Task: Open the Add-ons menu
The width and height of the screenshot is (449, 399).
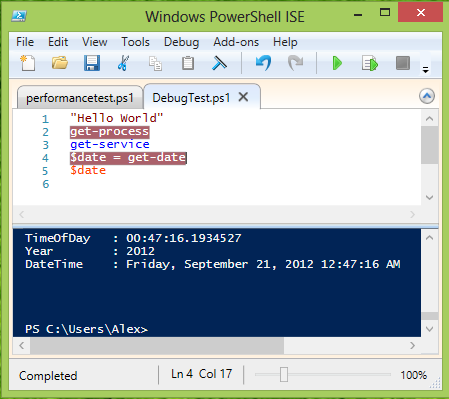Action: pyautogui.click(x=236, y=42)
